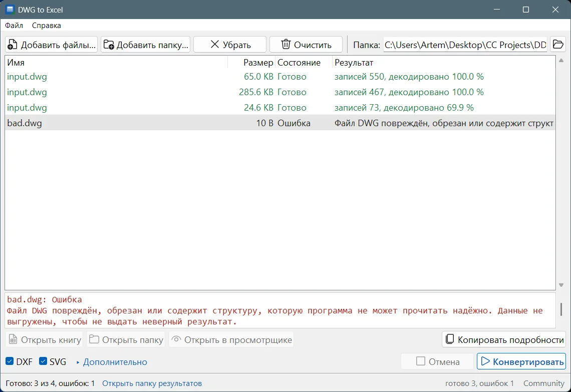Click the Убрать X icon
571x392 pixels.
coord(215,45)
